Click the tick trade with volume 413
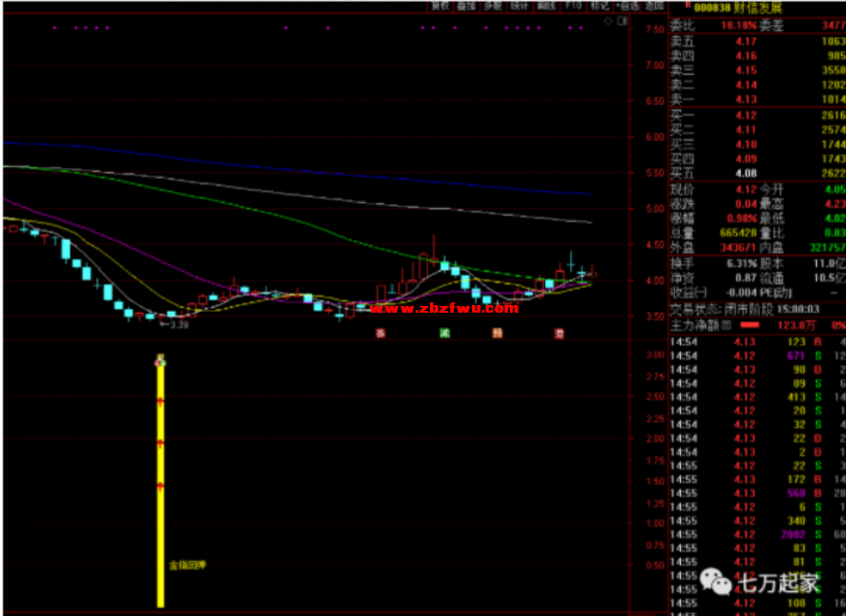 pyautogui.click(x=757, y=397)
